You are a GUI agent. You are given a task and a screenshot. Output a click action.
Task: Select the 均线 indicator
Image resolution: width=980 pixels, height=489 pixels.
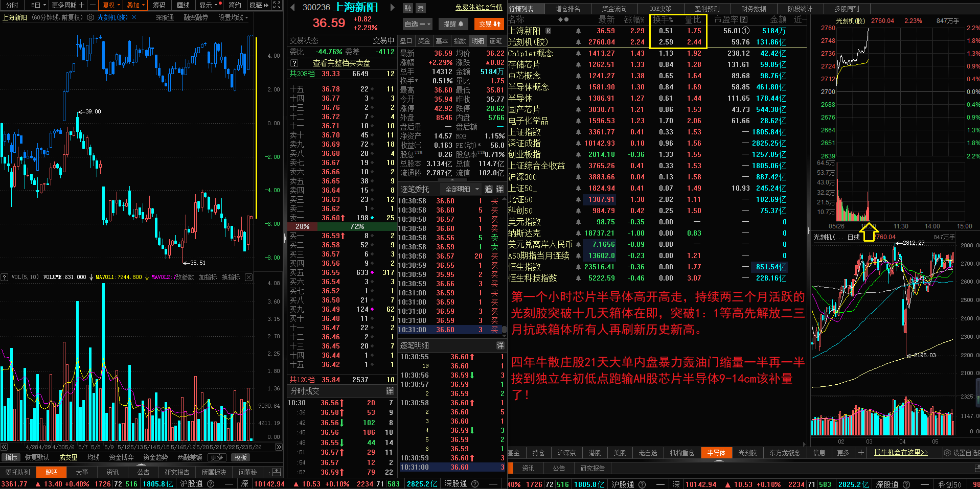click(x=93, y=457)
